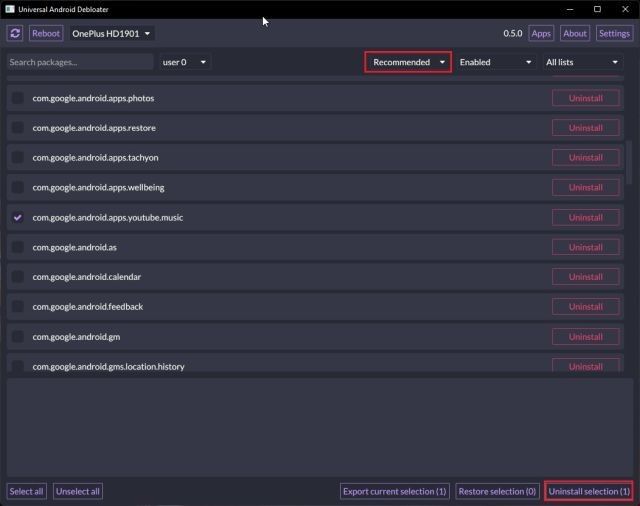The image size is (640, 506).
Task: Open the OnePlus HD1901 device dropdown
Action: (x=111, y=33)
